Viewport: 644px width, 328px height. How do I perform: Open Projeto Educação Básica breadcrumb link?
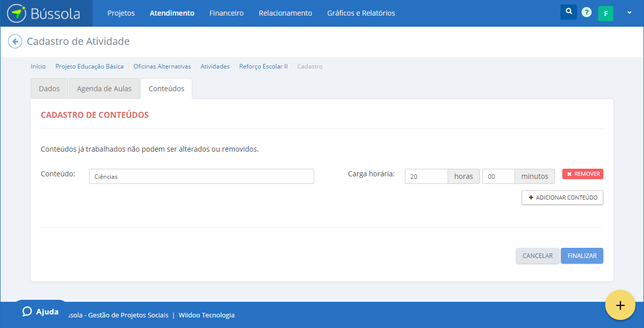point(89,67)
